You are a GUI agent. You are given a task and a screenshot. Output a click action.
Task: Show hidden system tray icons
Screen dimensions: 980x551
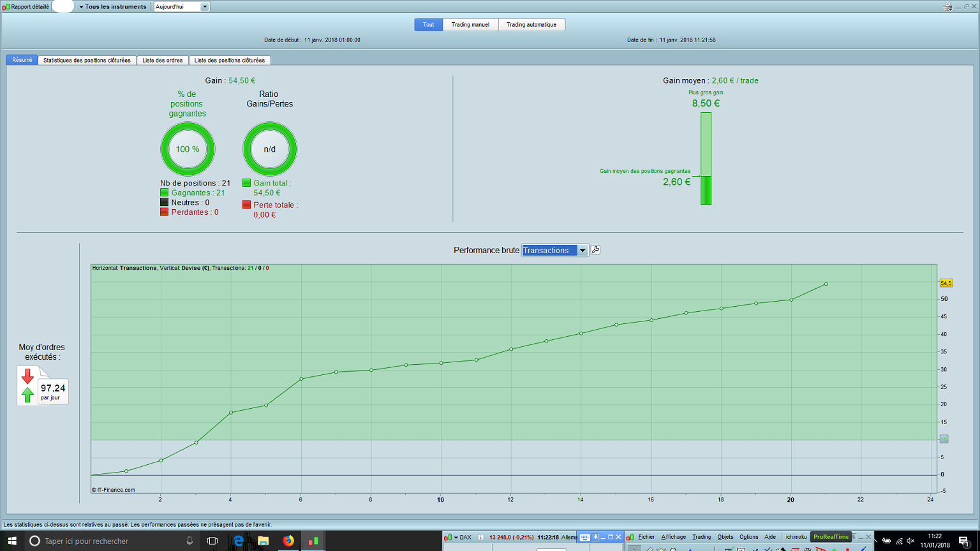(x=877, y=541)
